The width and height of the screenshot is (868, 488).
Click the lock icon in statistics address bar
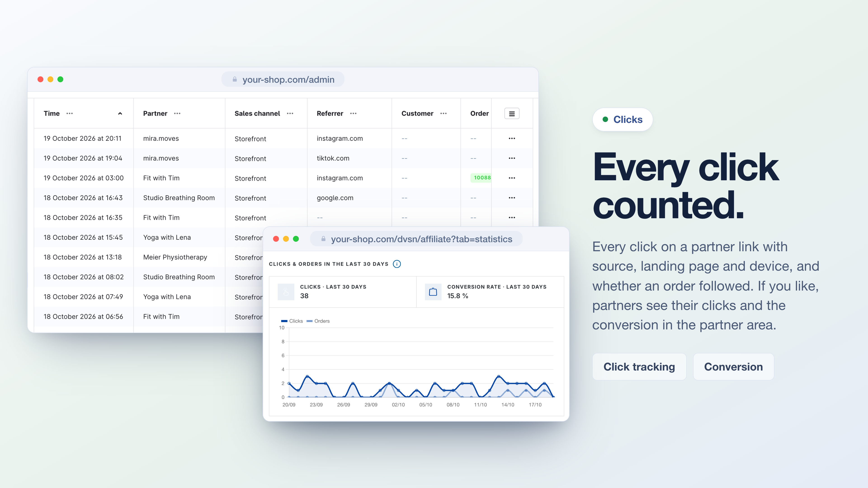click(x=323, y=239)
